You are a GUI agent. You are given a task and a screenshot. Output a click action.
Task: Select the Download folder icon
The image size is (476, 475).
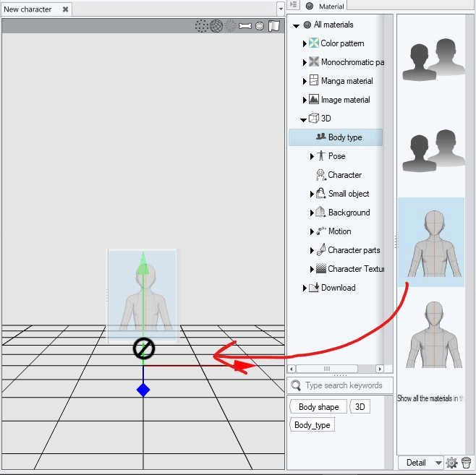(313, 287)
